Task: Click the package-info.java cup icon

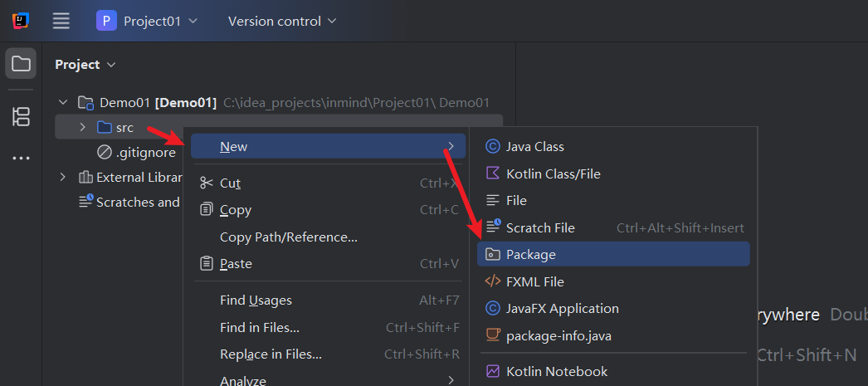Action: tap(492, 335)
